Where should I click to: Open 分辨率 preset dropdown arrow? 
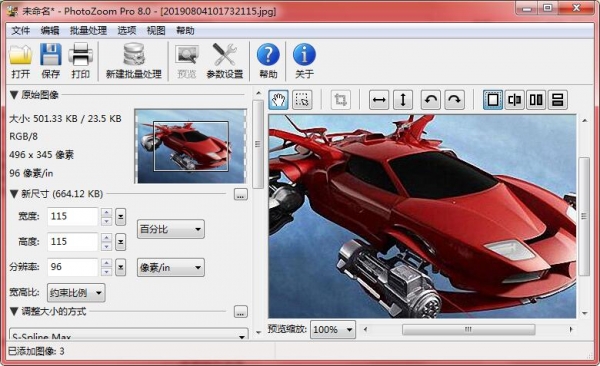[121, 267]
